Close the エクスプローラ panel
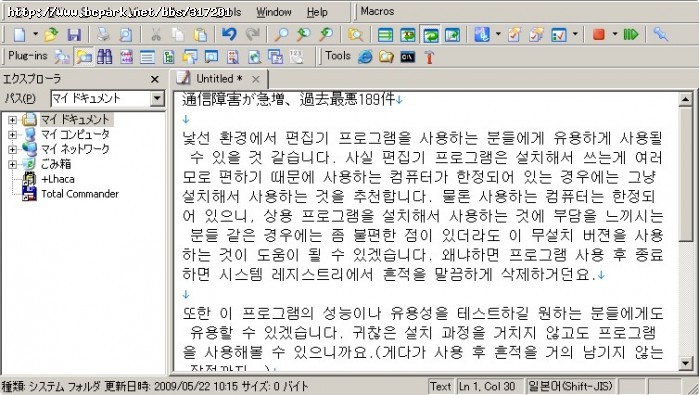Viewport: 700px width, 395px height. coord(155,79)
